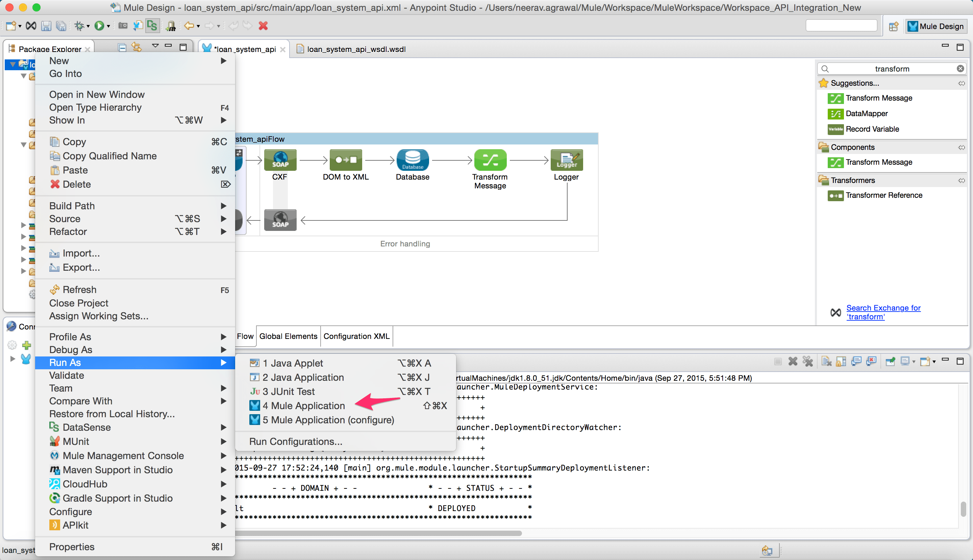Click the palette search field with transform
This screenshot has width=973, height=560.
pyautogui.click(x=891, y=69)
